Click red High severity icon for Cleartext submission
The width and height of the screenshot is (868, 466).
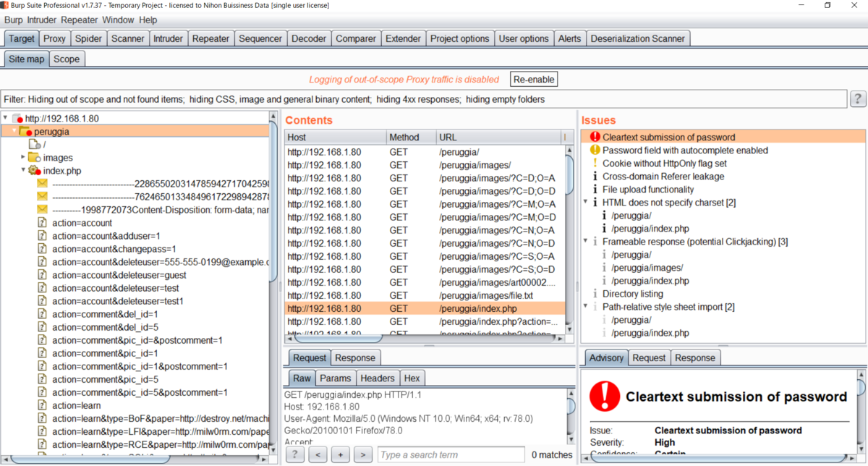click(595, 137)
